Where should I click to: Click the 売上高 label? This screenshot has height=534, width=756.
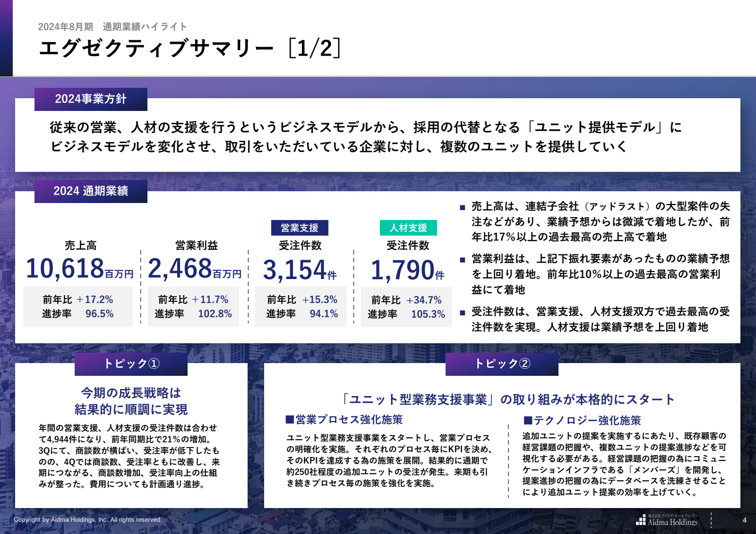point(81,246)
